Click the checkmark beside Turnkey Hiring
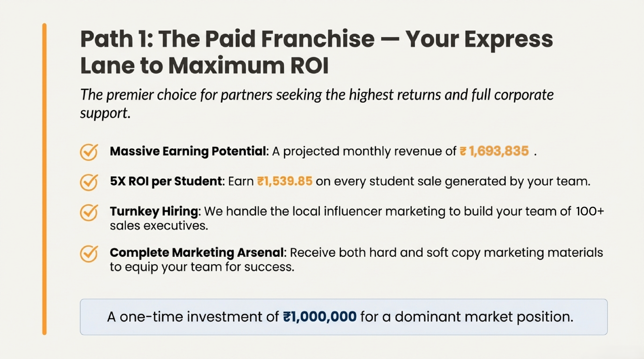This screenshot has height=359, width=644. (x=89, y=213)
